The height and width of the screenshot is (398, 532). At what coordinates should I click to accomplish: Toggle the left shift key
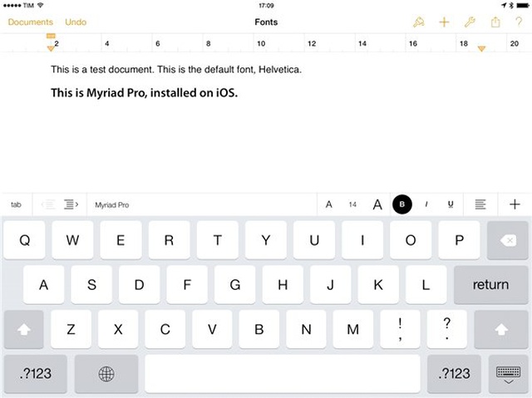coord(24,329)
